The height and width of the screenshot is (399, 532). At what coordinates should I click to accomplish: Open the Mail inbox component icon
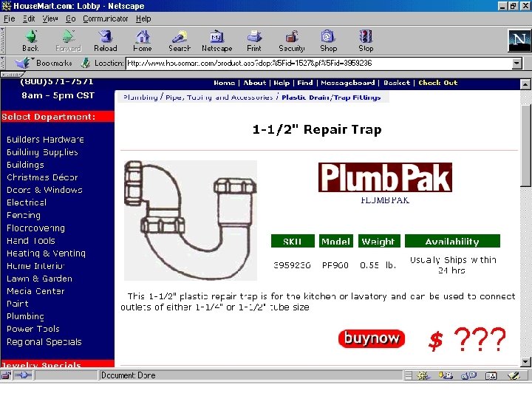tap(446, 375)
